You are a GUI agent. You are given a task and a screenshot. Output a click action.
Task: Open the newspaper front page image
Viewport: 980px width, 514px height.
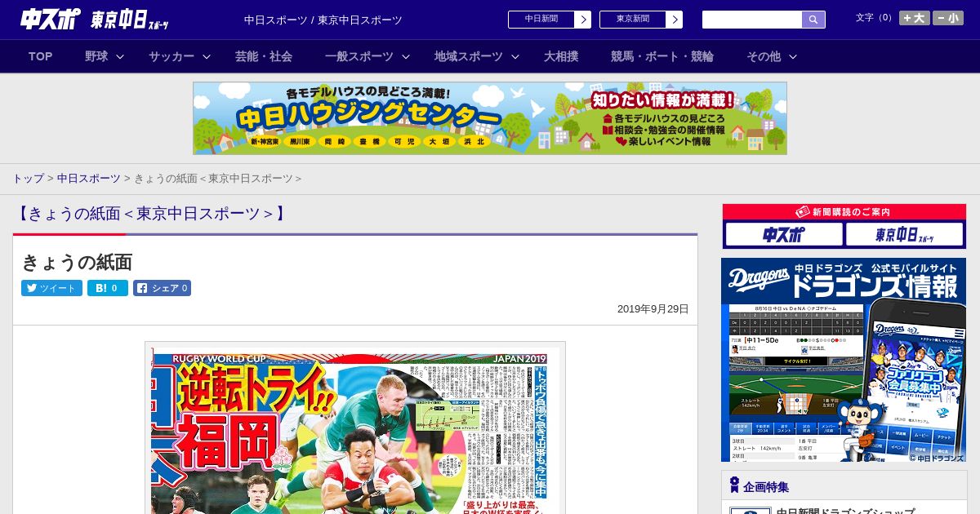pos(355,428)
